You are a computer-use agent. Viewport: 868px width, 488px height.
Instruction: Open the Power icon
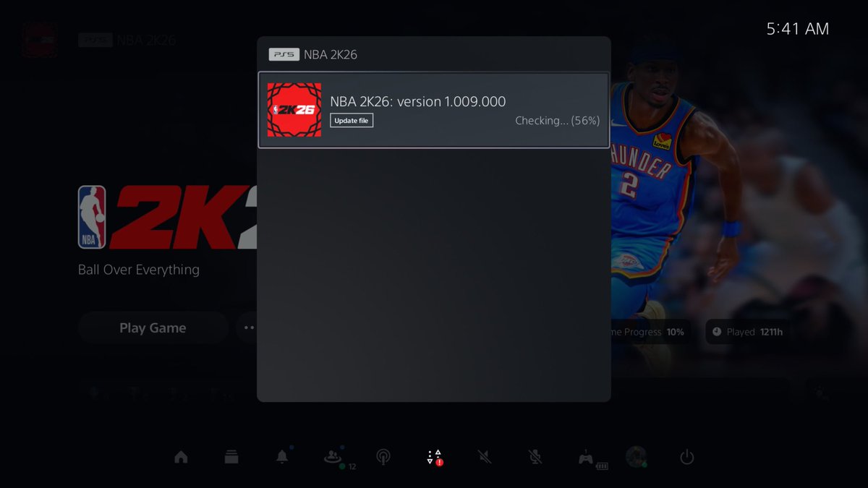[687, 457]
